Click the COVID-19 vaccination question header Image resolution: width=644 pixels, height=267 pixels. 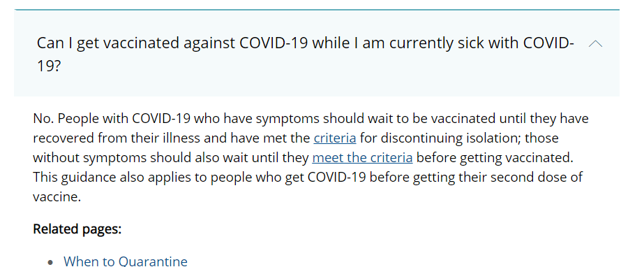316,52
